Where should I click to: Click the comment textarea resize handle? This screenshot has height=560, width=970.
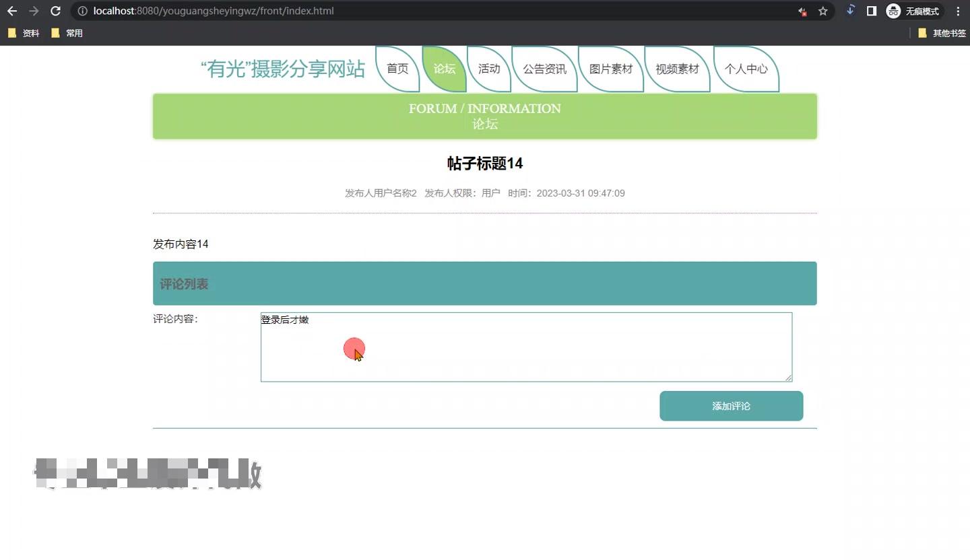787,377
